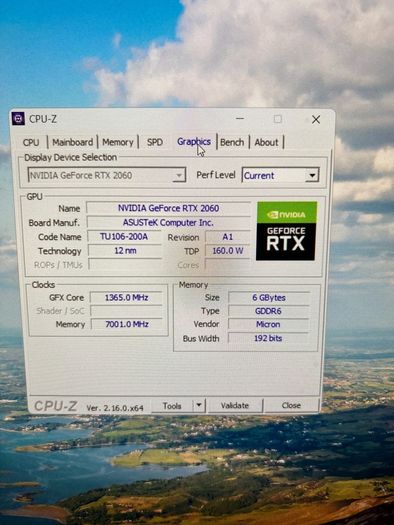Click the NVIDIA GeForce RTX logo image
This screenshot has height=525, width=394.
286,231
